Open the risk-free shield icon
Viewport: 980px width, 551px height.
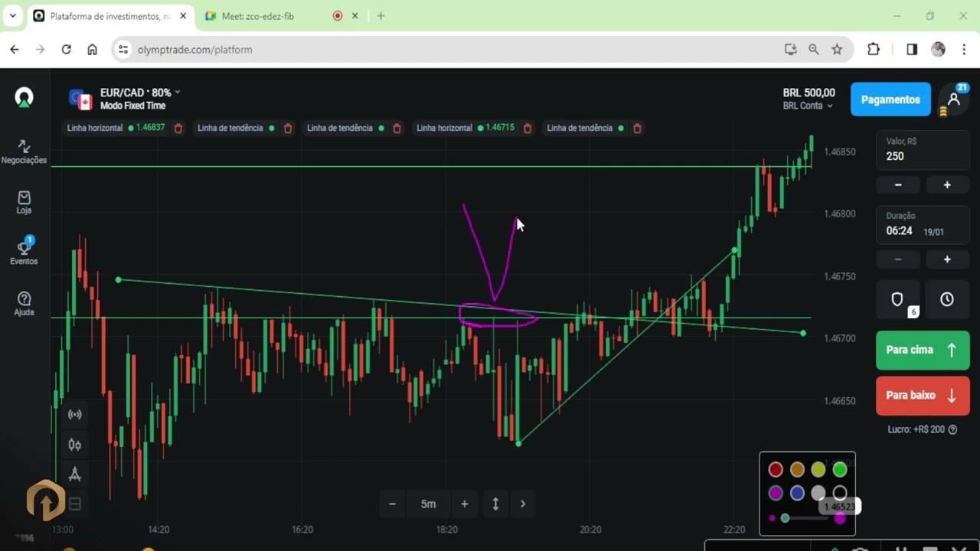coord(897,300)
